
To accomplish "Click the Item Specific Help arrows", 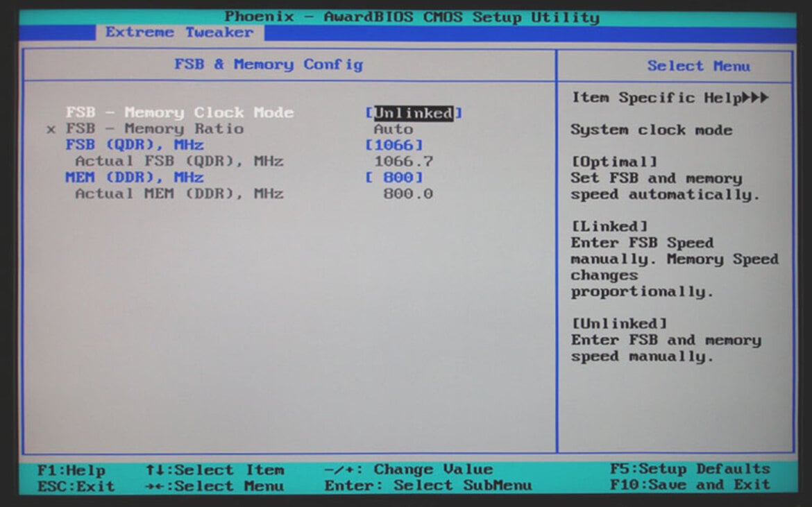I will click(755, 97).
